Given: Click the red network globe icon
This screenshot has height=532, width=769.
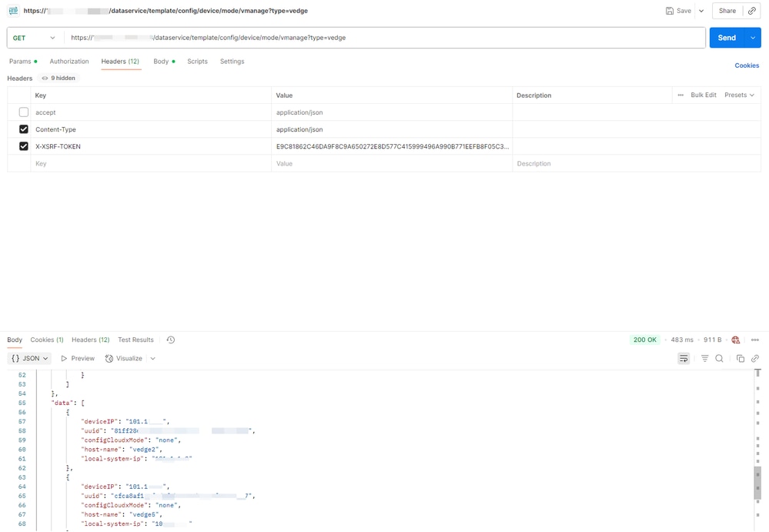Looking at the screenshot, I should click(x=735, y=340).
